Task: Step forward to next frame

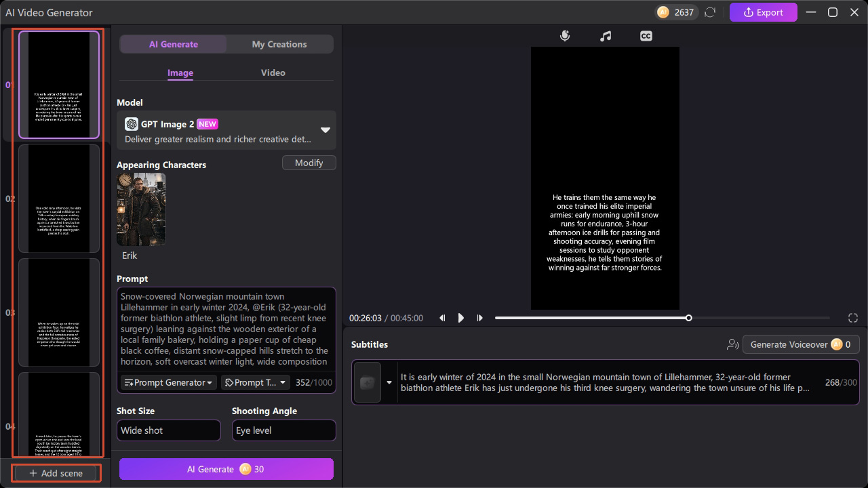Action: (480, 318)
